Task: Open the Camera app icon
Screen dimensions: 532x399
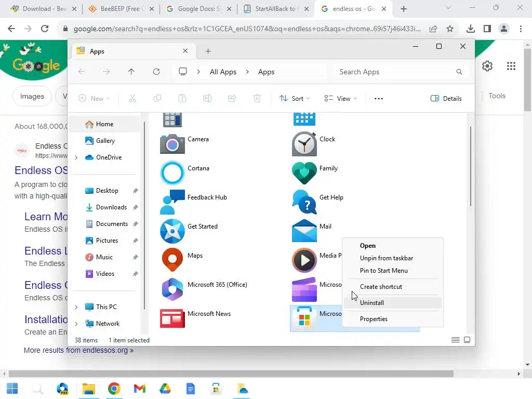Action: point(172,144)
